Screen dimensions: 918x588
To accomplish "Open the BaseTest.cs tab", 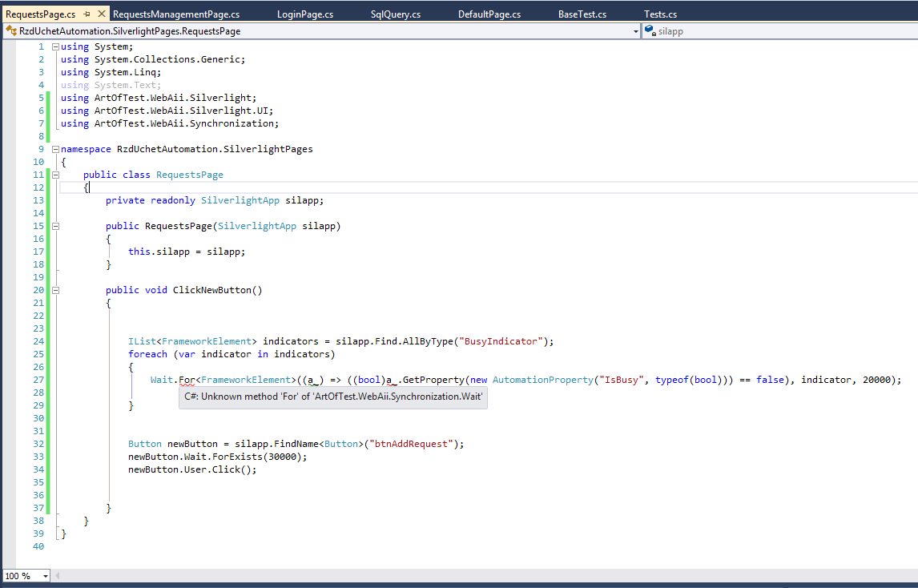I will pos(582,14).
